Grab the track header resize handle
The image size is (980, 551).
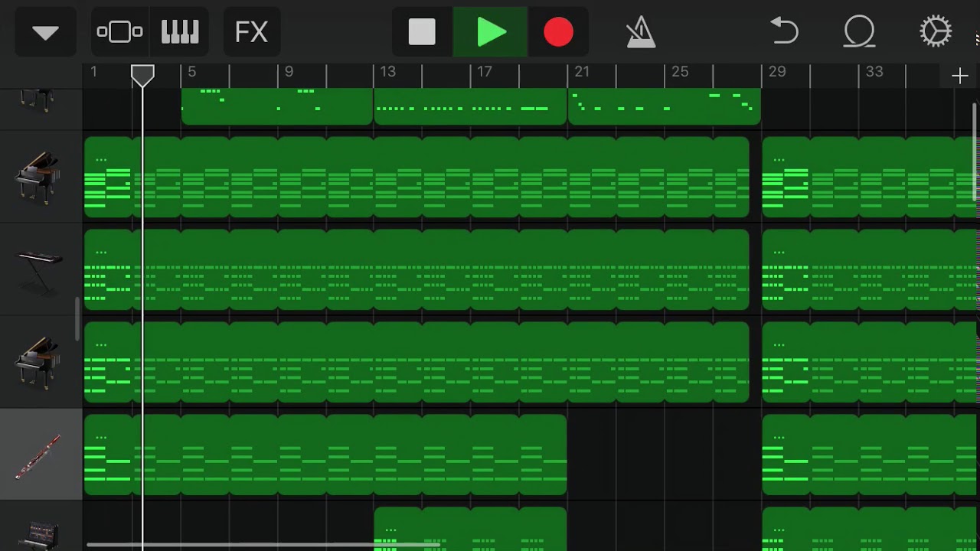(77, 319)
